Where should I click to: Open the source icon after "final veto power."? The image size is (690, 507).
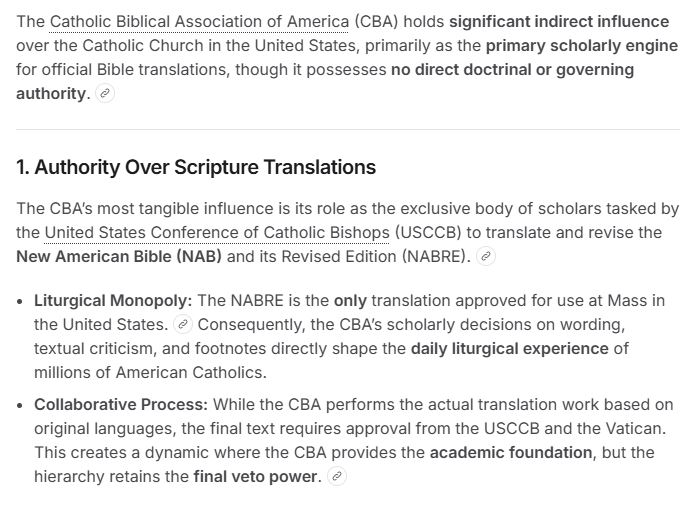[x=337, y=477]
